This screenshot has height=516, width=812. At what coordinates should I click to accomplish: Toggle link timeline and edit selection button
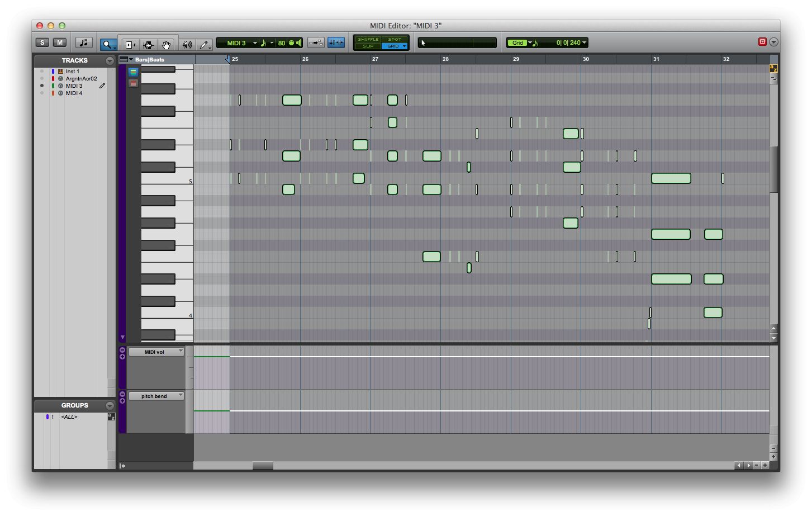[316, 42]
